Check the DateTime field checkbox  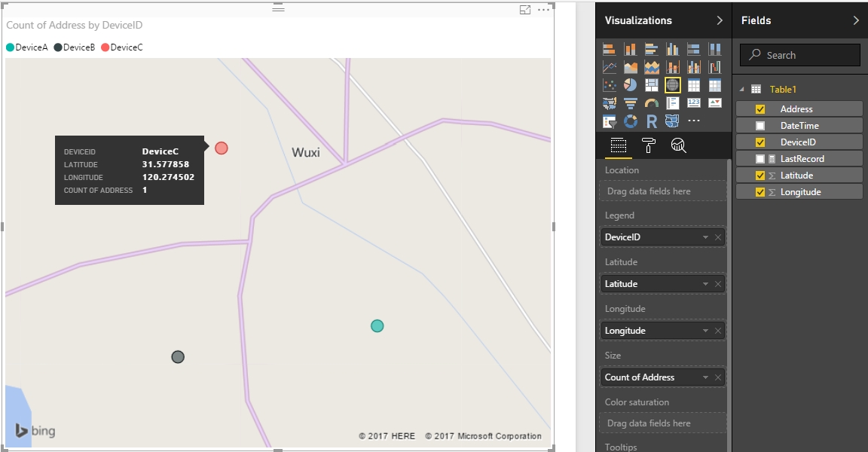[x=760, y=126]
